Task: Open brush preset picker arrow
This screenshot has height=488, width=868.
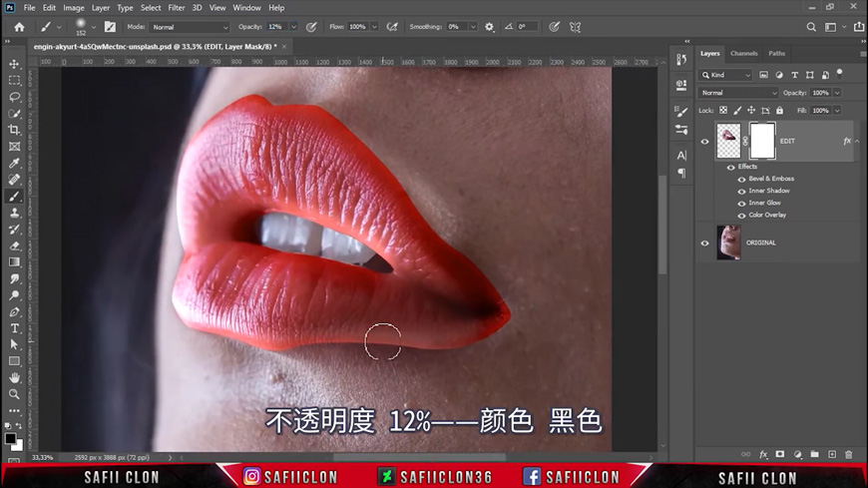Action: tap(94, 27)
